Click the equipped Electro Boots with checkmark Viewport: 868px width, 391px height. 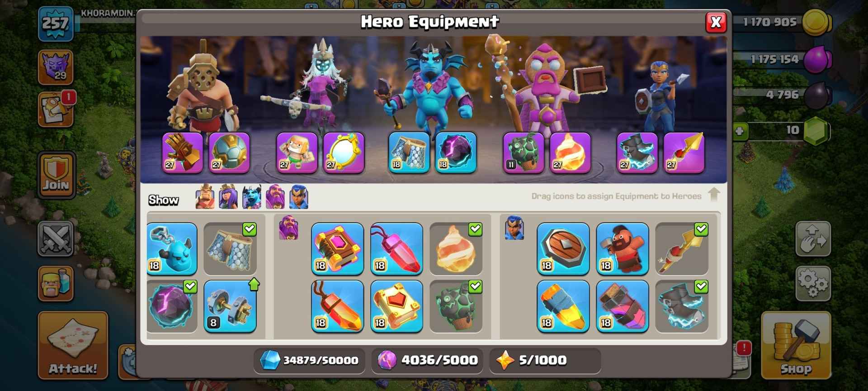(681, 306)
